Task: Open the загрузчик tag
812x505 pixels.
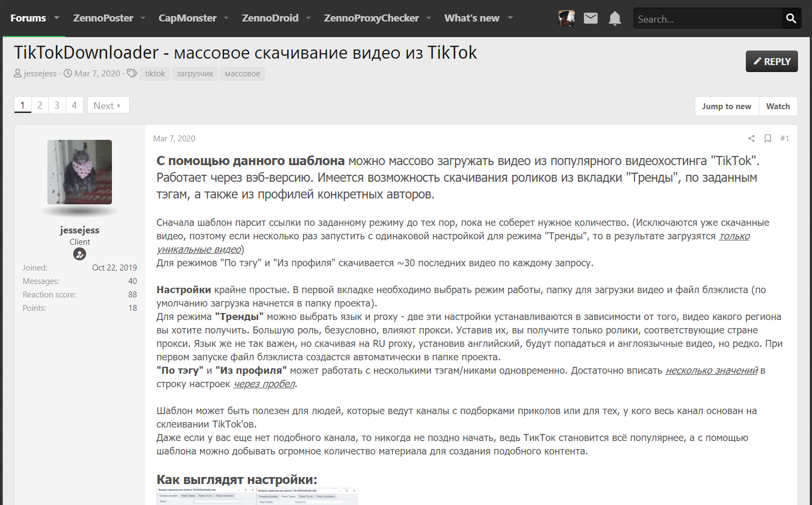Action: click(195, 74)
